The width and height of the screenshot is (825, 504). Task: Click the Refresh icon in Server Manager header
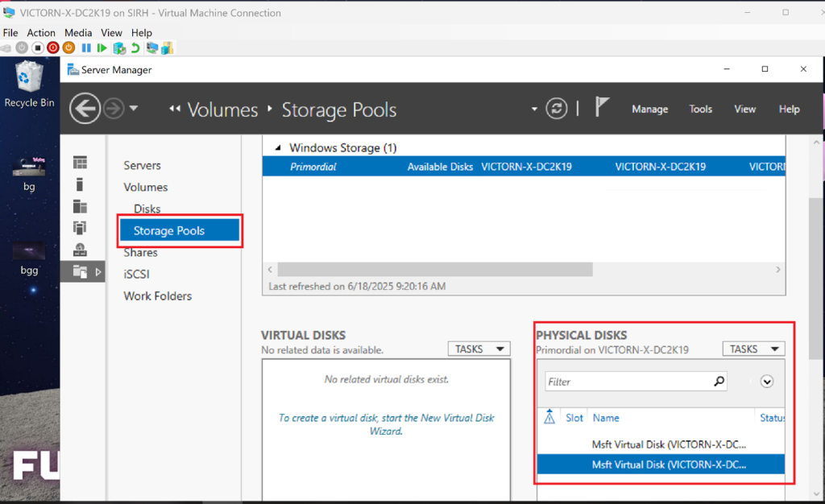coord(557,109)
